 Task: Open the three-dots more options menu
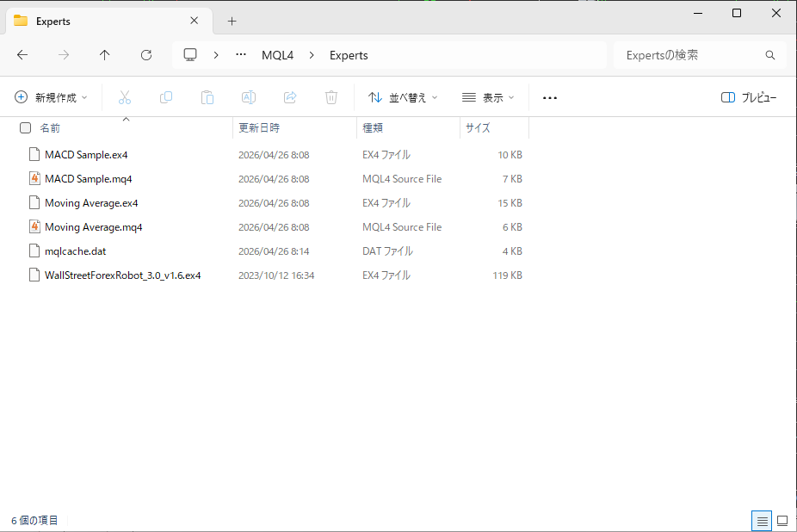tap(550, 97)
